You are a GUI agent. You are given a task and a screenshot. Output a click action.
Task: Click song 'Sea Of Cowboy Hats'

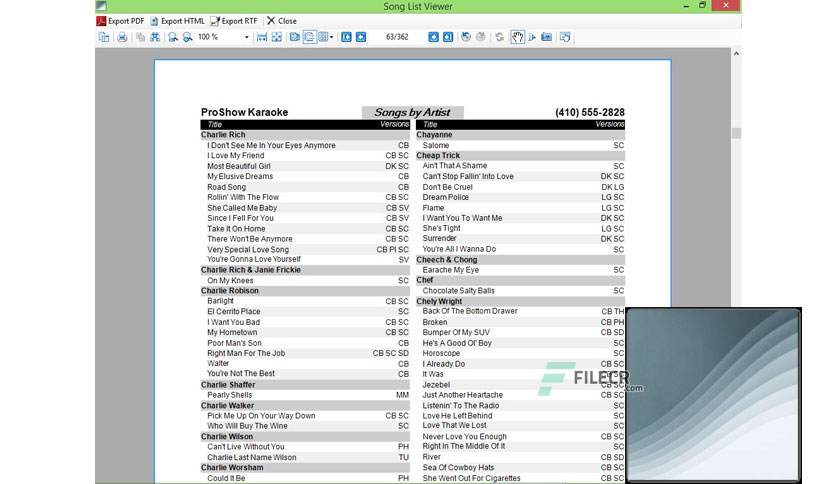click(x=458, y=467)
